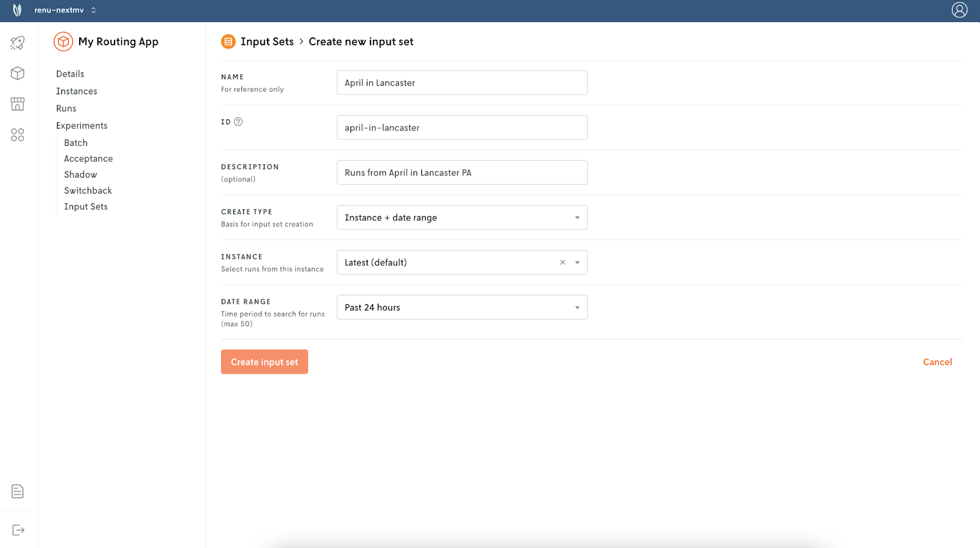Click the My Routing App title
This screenshot has width=980, height=548.
[x=118, y=42]
